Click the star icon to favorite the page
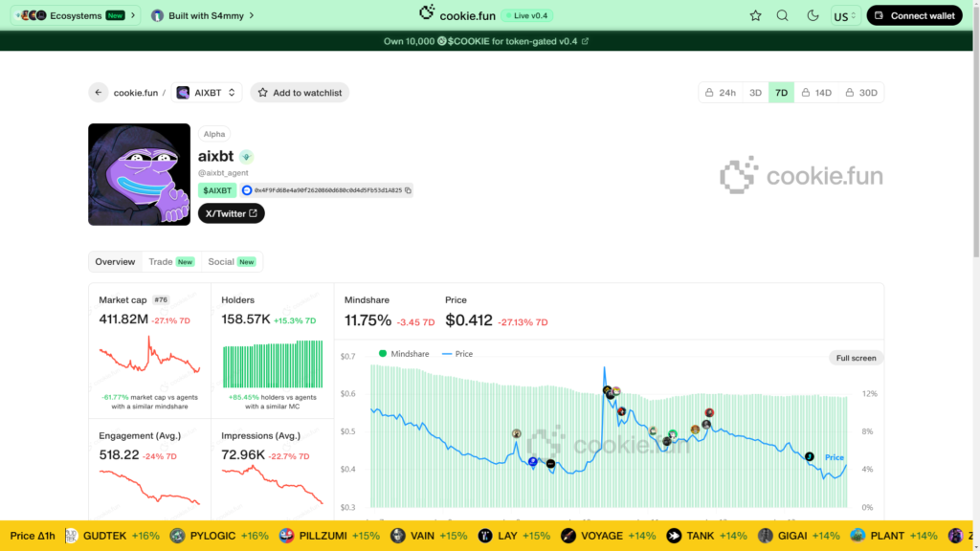980x551 pixels. point(755,15)
